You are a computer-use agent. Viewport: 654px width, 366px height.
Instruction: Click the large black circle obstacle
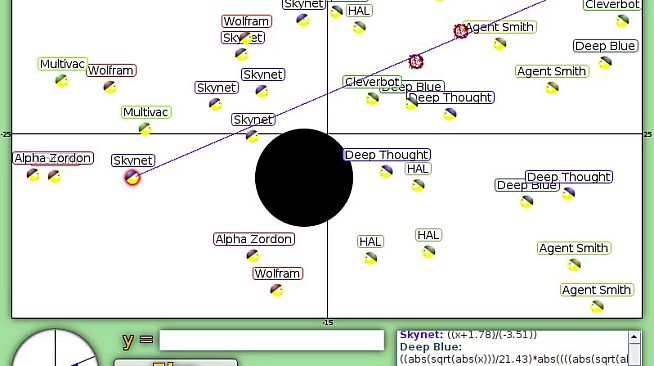[x=304, y=178]
